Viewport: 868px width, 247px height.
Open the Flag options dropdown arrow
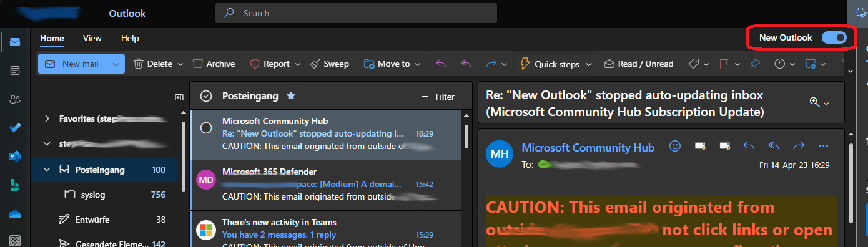click(737, 64)
